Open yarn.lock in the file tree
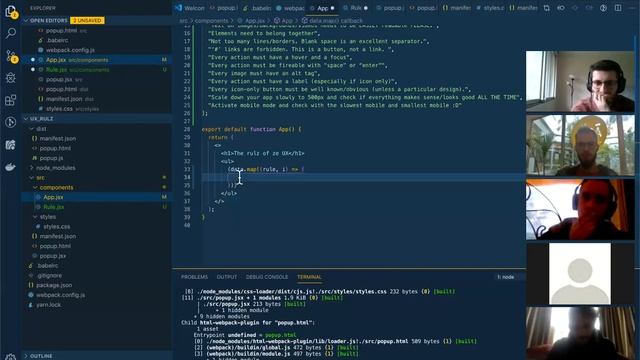The image size is (640, 360). coord(49,305)
